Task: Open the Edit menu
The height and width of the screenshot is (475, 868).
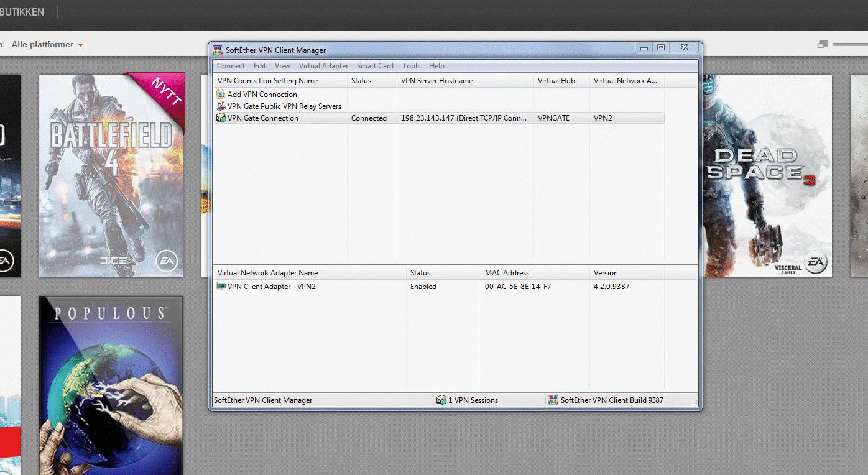Action: click(260, 66)
